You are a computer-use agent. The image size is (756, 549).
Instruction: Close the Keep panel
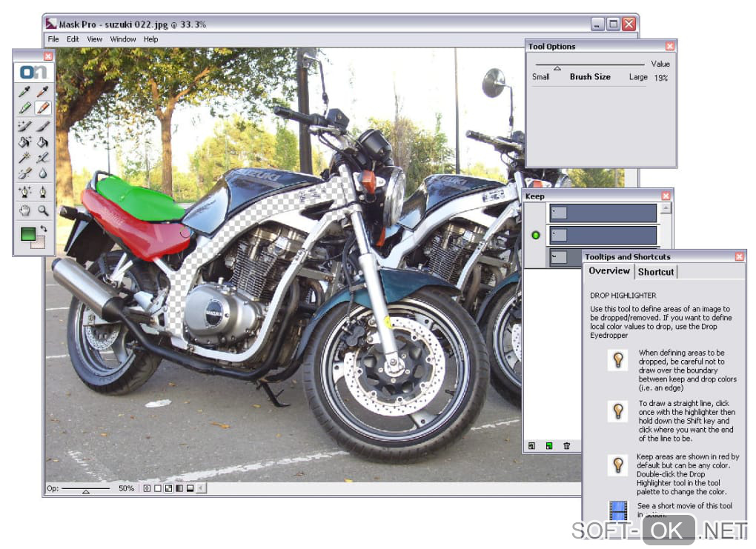666,196
